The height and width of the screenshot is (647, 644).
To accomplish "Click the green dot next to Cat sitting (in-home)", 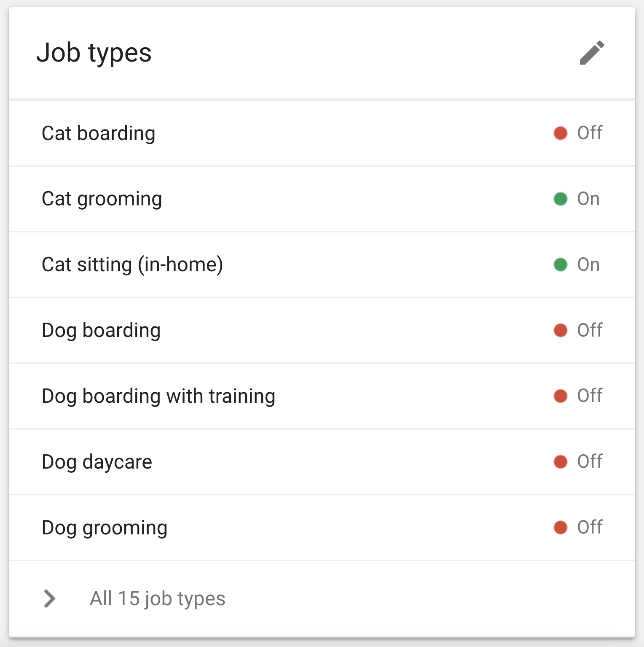I will point(560,264).
